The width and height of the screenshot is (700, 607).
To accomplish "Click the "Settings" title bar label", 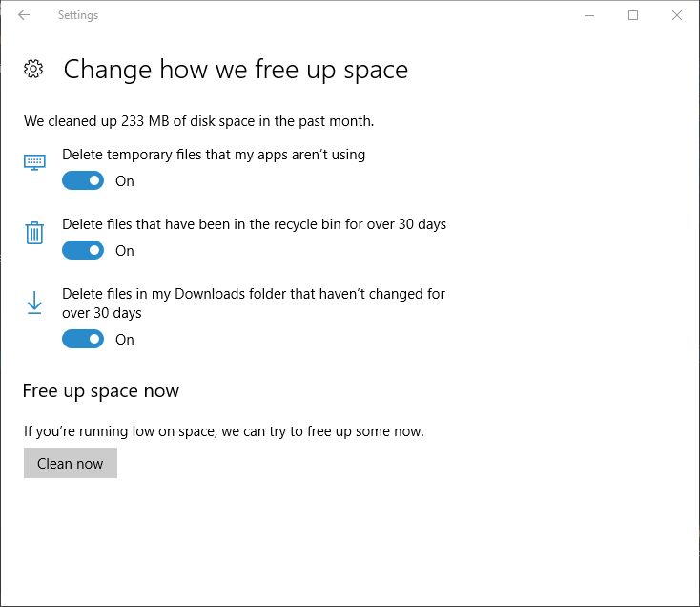I will pyautogui.click(x=78, y=15).
